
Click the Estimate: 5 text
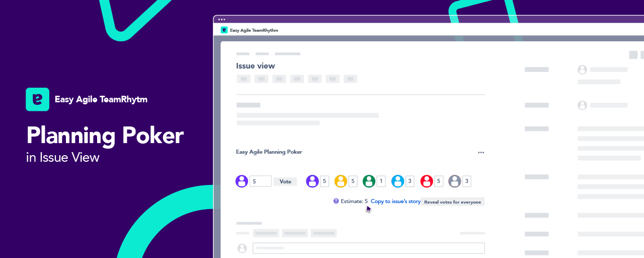(354, 201)
